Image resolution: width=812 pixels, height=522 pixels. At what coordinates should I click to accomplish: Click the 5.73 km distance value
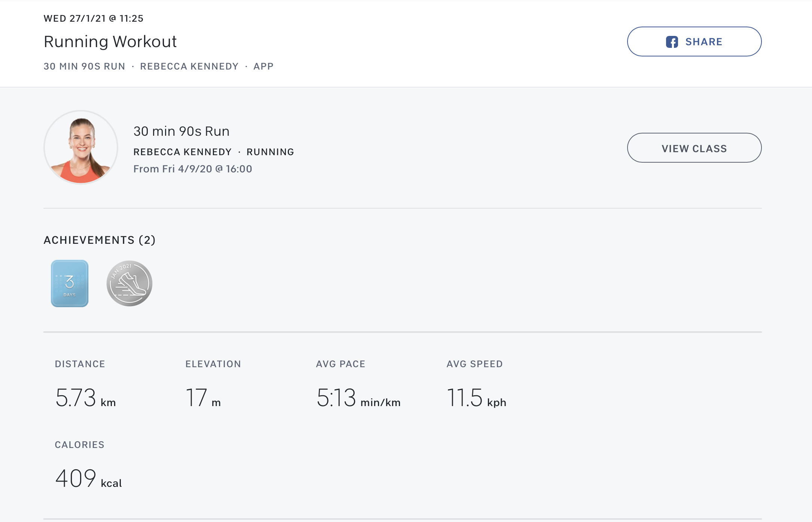pos(85,397)
